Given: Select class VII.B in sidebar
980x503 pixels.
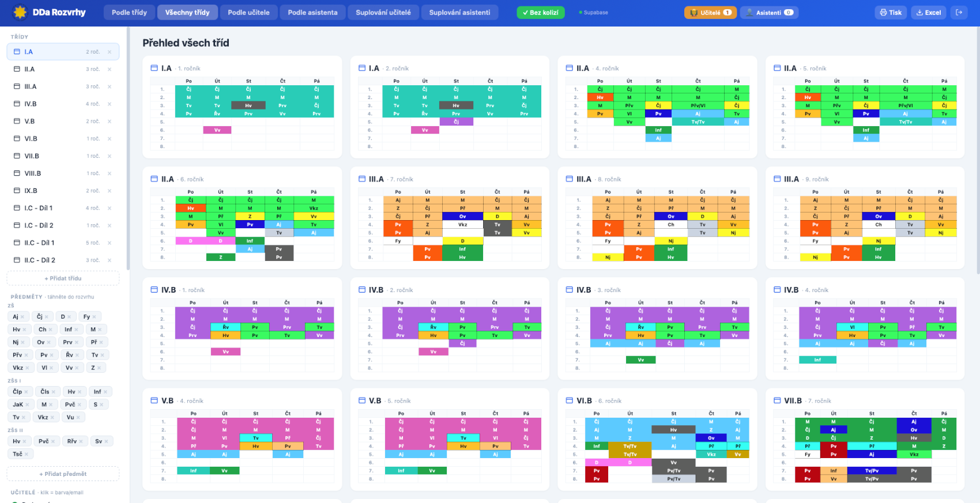Looking at the screenshot, I should (x=63, y=156).
